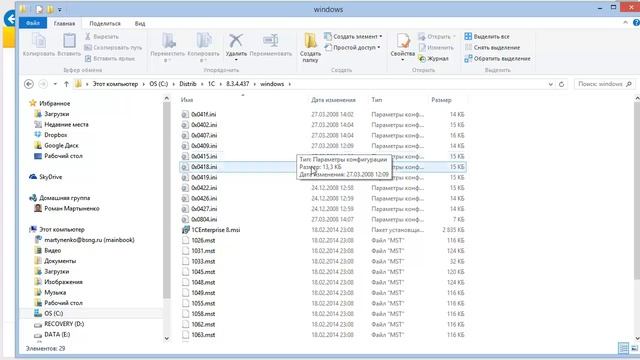
Task: Select DATA (E:) drive
Action: (56, 334)
